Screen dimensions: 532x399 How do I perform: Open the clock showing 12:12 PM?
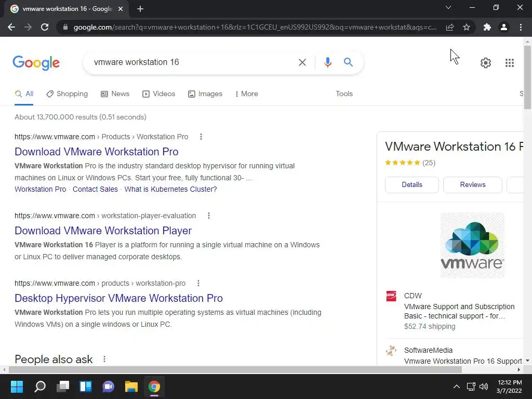click(509, 387)
